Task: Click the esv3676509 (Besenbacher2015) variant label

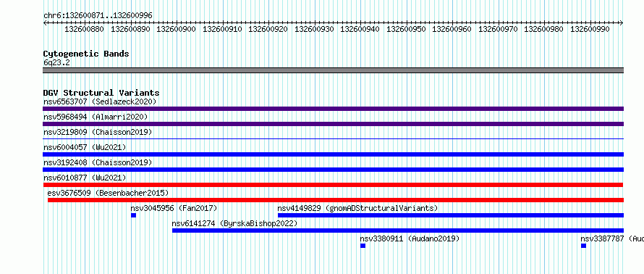Action: (108, 193)
